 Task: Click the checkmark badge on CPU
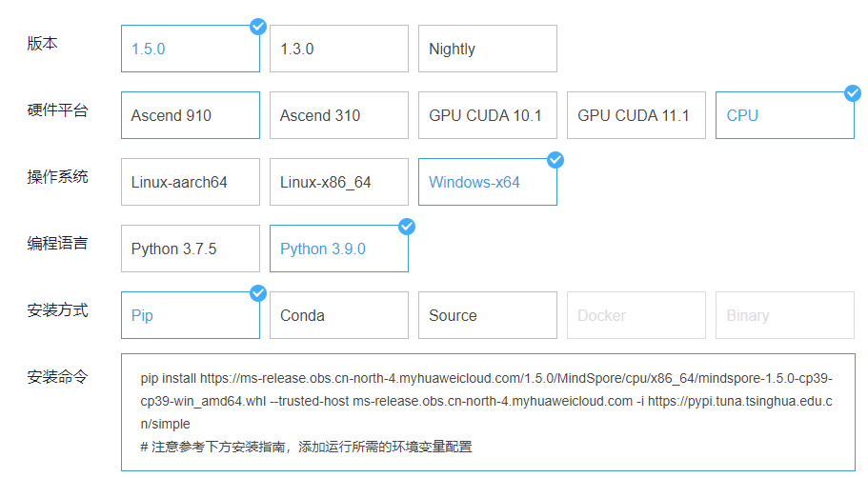[x=853, y=93]
